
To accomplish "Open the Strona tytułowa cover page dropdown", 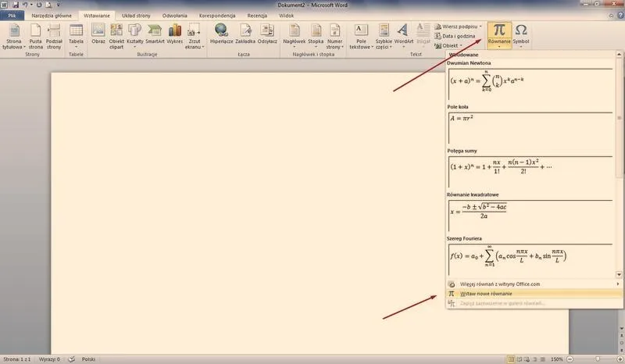I will (x=14, y=36).
